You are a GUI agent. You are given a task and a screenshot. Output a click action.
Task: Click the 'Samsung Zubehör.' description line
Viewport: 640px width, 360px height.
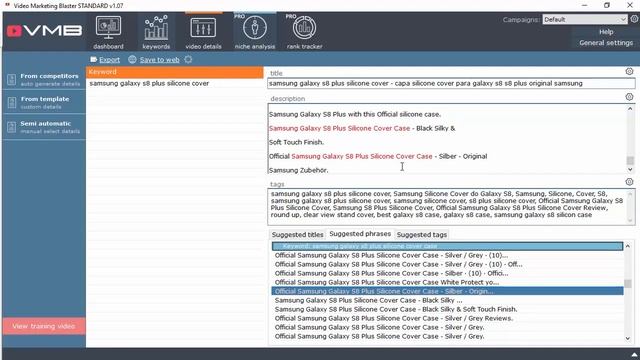298,170
